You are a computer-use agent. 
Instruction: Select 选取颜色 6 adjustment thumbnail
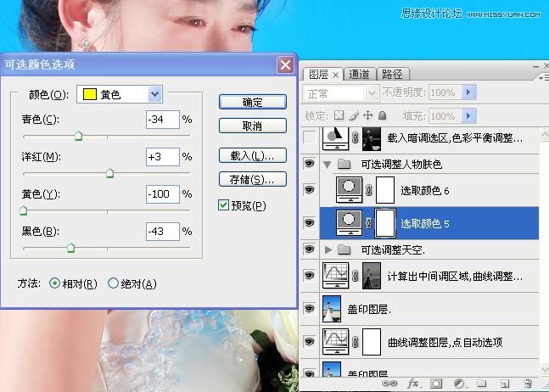[349, 189]
